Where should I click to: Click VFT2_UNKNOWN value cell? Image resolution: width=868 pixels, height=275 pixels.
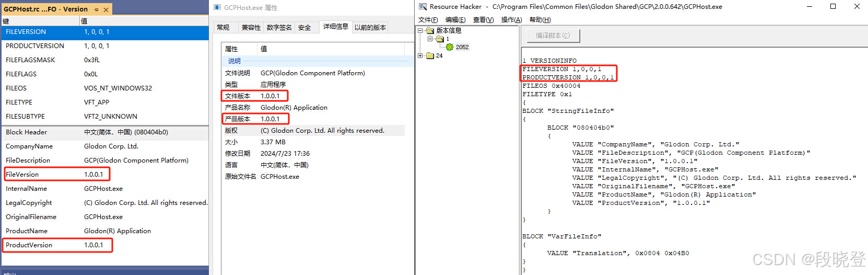(111, 117)
